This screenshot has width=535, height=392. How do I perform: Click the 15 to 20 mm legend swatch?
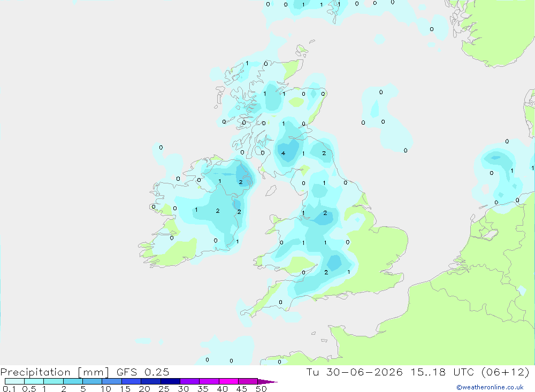tap(132, 381)
